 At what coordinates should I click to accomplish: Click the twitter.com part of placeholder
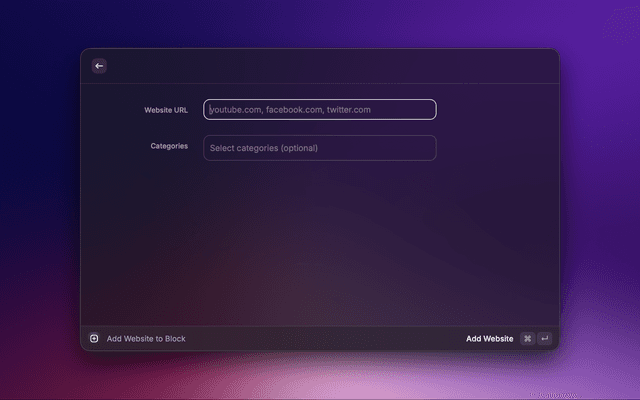(x=349, y=110)
